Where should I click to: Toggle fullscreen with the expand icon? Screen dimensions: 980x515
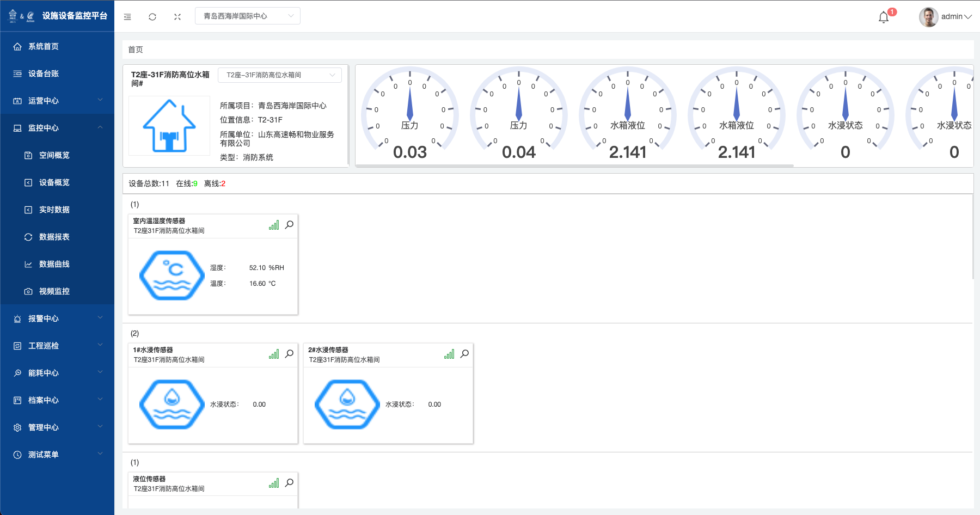177,17
